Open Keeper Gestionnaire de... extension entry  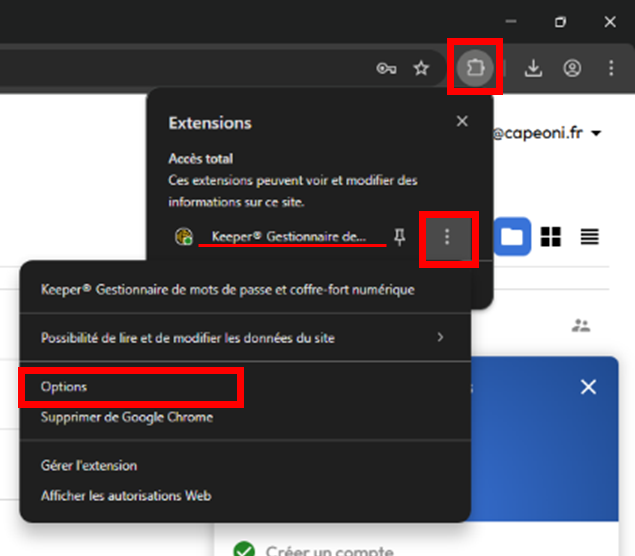289,236
